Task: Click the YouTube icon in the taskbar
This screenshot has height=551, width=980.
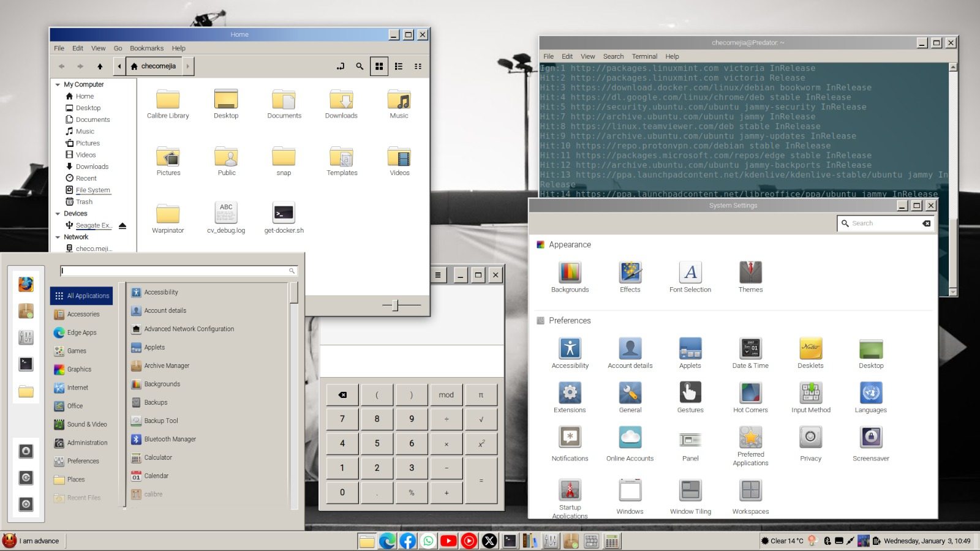Action: point(448,541)
